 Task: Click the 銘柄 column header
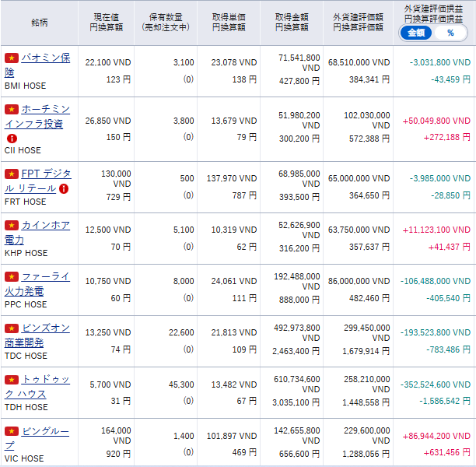coord(40,23)
